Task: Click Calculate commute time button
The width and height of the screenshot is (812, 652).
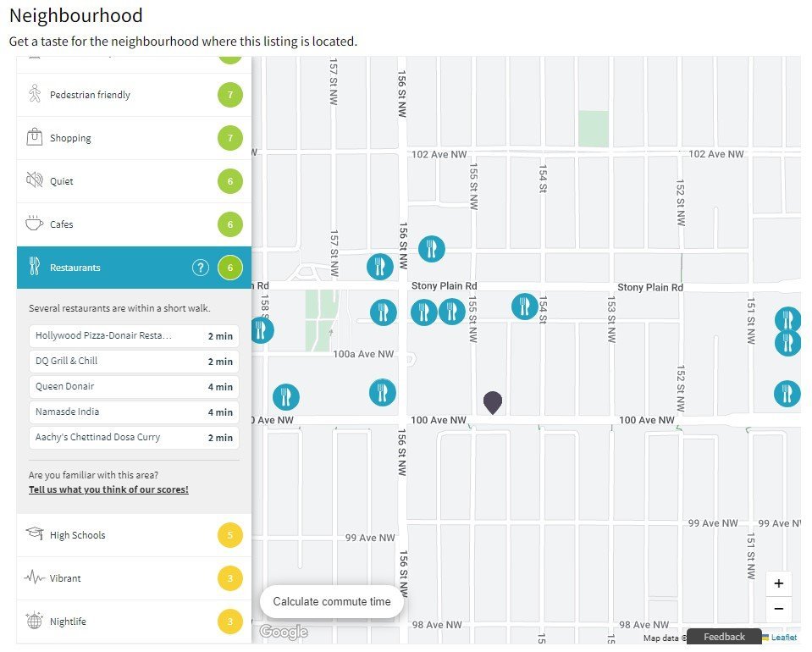Action: point(331,601)
